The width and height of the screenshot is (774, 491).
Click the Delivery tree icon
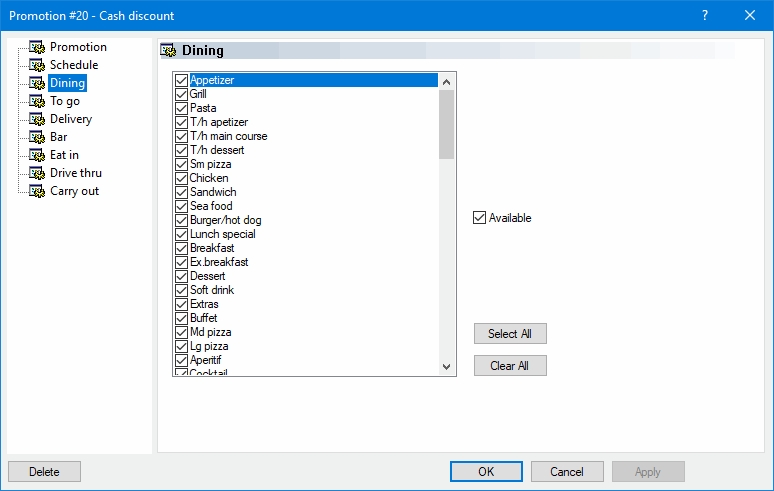[37, 119]
